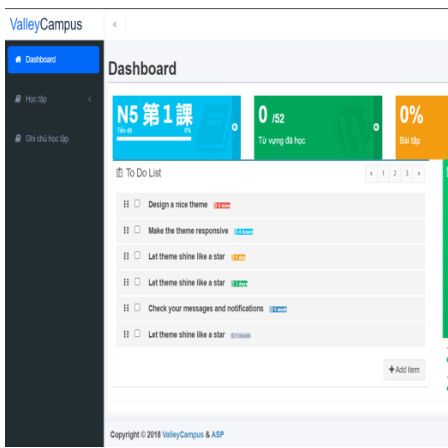This screenshot has width=448, height=448.
Task: Collapse the sidebar with the double-chevron icon
Action: 115,24
